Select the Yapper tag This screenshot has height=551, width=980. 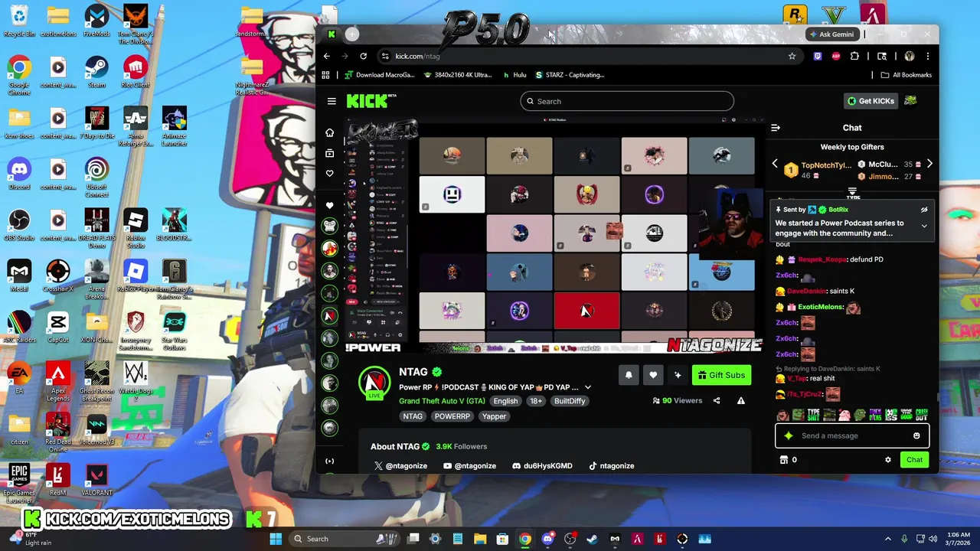(x=494, y=416)
